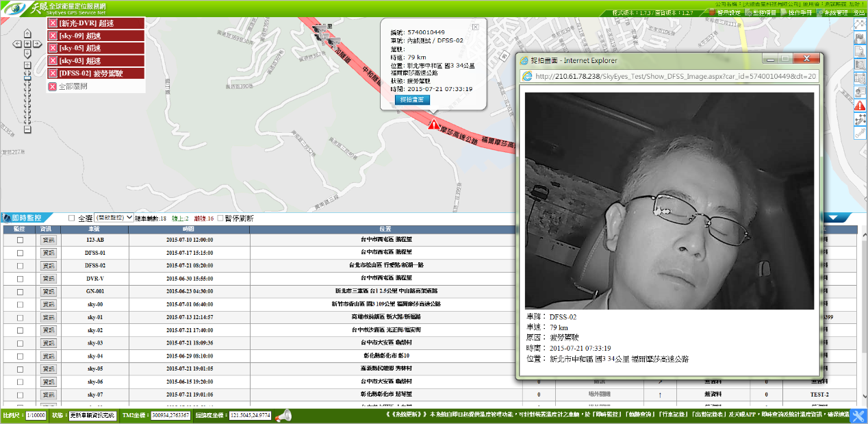Click the red warning marker on the map
Viewport: 868px width, 424px height.
tap(433, 124)
